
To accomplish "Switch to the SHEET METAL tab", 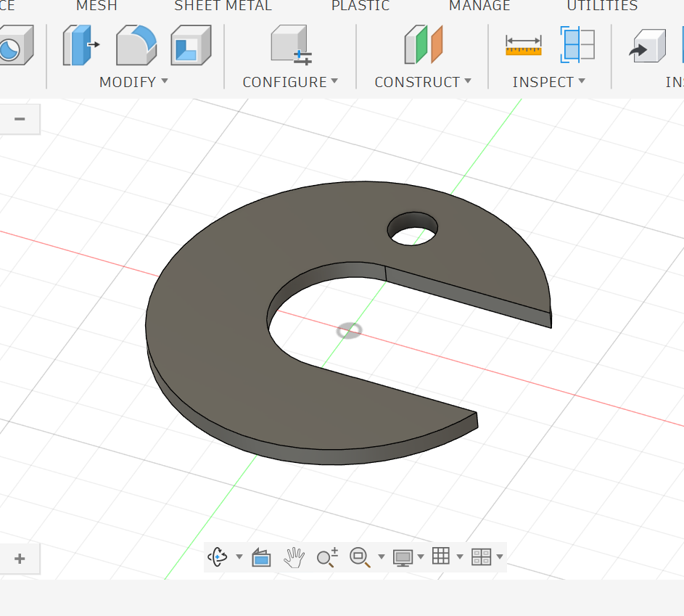I will click(223, 5).
